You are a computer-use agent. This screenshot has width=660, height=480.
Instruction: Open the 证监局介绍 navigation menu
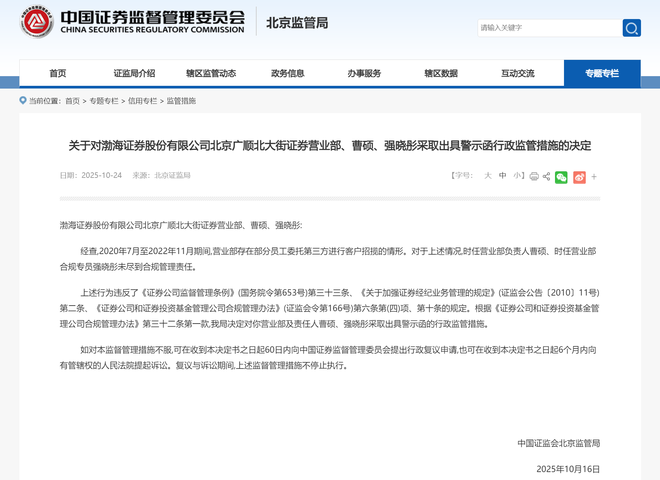[x=134, y=73]
